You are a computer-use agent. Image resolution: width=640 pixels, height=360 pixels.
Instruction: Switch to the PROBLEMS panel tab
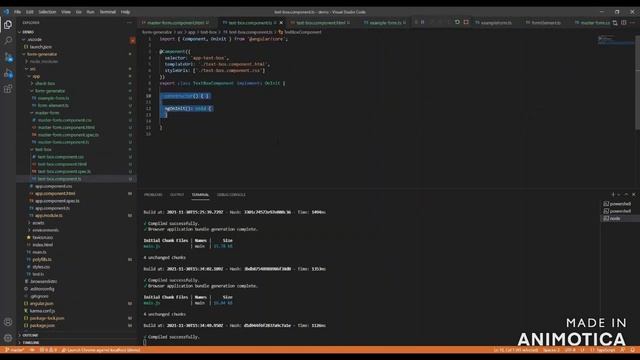tap(153, 195)
